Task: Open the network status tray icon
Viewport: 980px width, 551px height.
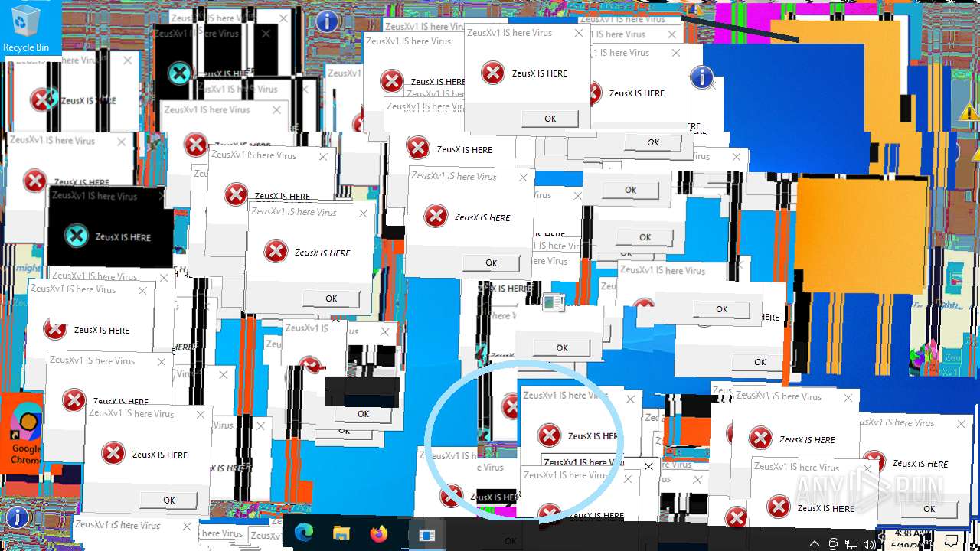Action: [851, 543]
